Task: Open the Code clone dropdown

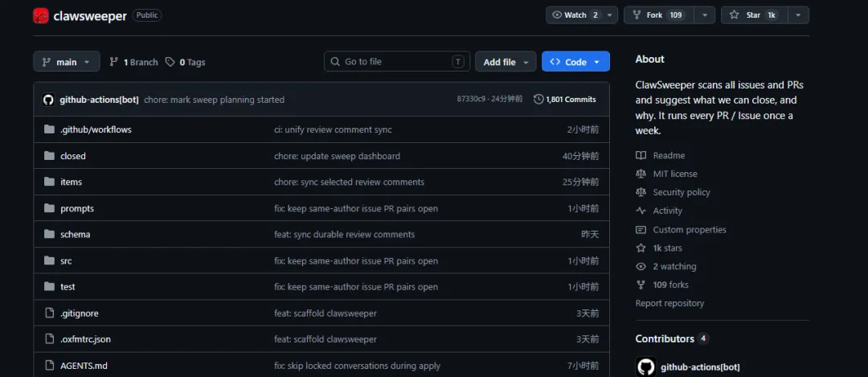Action: 575,62
